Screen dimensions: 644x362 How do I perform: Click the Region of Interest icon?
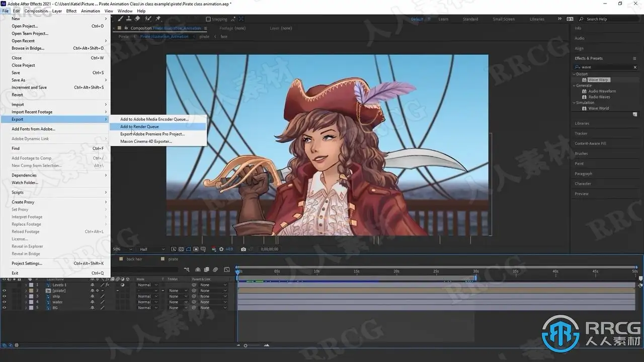coord(196,249)
